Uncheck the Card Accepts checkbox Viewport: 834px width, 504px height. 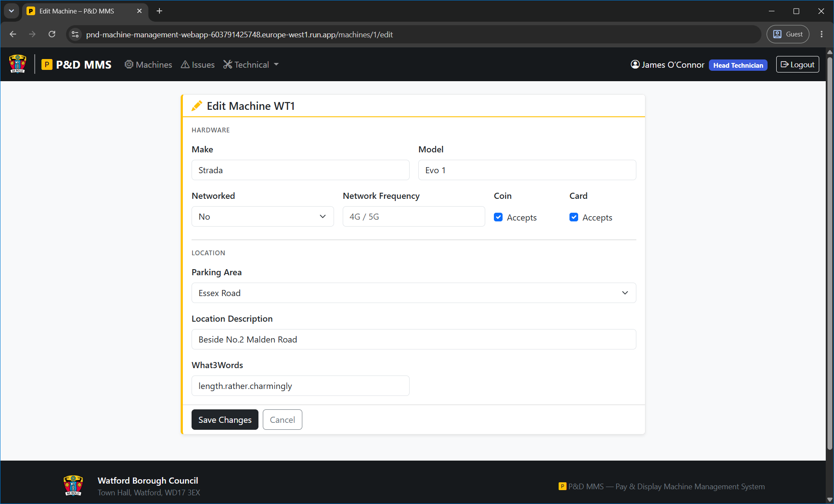click(x=574, y=217)
